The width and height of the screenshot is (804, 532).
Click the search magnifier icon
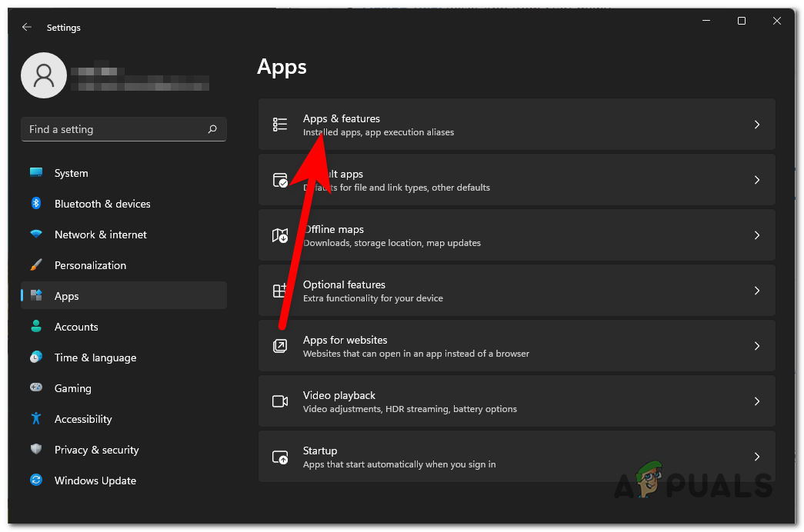tap(212, 129)
